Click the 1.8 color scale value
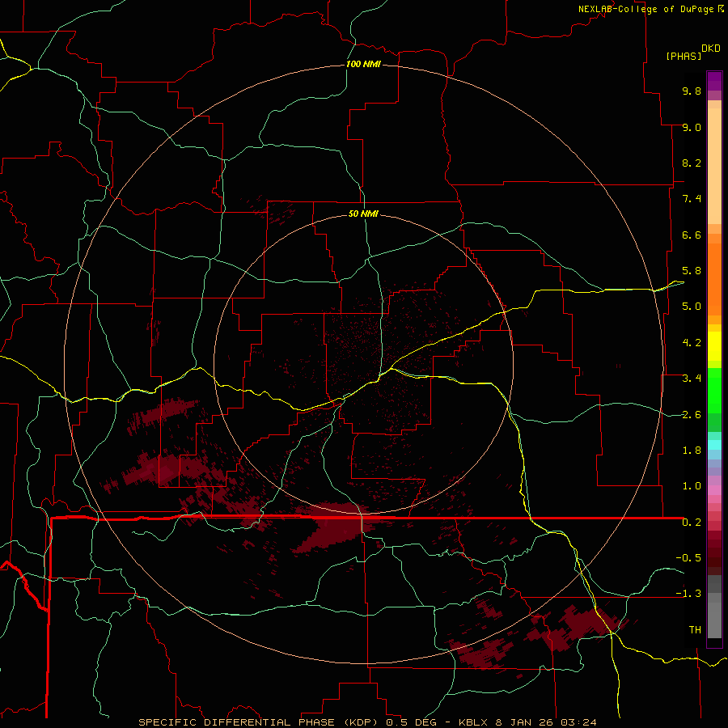This screenshot has height=728, width=728. tap(692, 451)
